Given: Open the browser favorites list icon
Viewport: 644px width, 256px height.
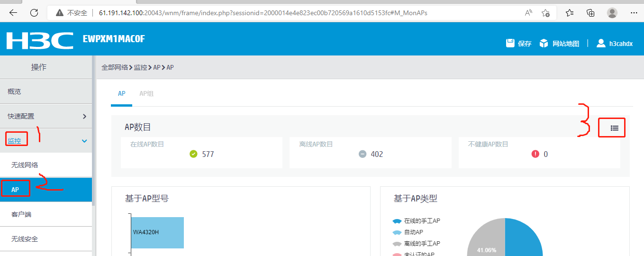Looking at the screenshot, I should 570,13.
